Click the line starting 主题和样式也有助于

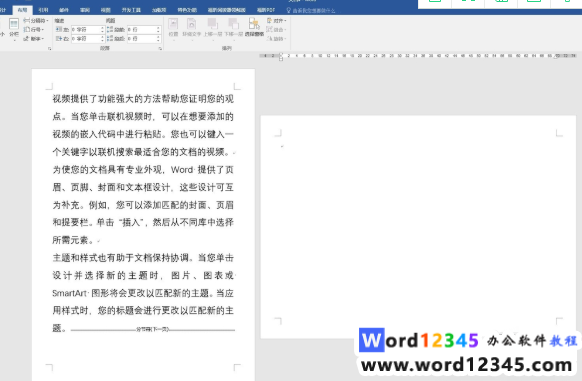click(143, 258)
